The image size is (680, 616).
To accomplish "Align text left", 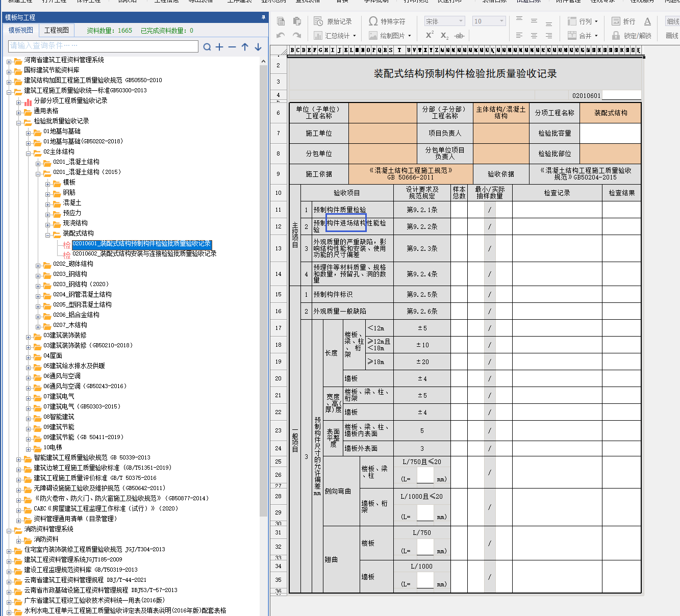I will point(519,35).
